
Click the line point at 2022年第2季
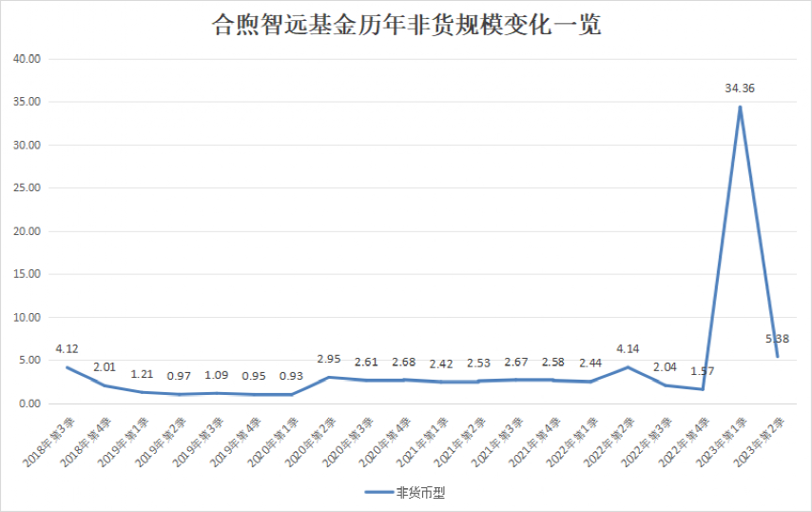click(628, 367)
